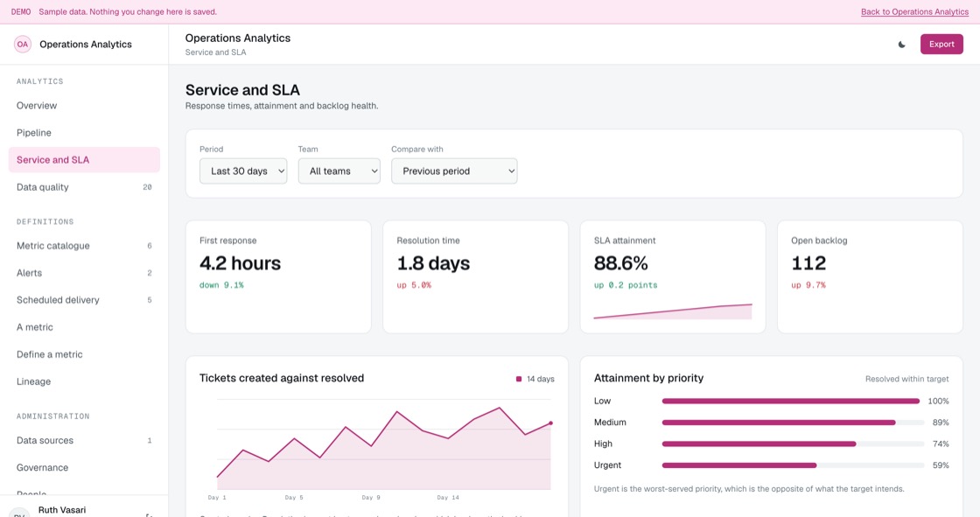This screenshot has width=980, height=517.
Task: Click the Low priority attainment bar
Action: tap(791, 402)
